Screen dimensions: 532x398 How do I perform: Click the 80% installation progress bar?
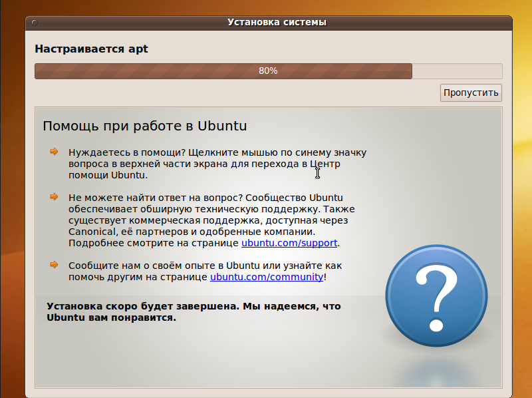point(269,71)
